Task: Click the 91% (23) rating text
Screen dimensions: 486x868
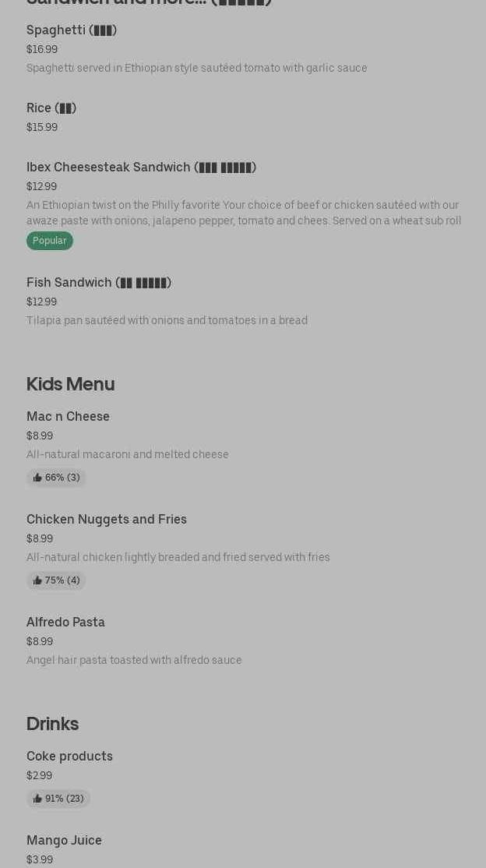Action: [65, 799]
